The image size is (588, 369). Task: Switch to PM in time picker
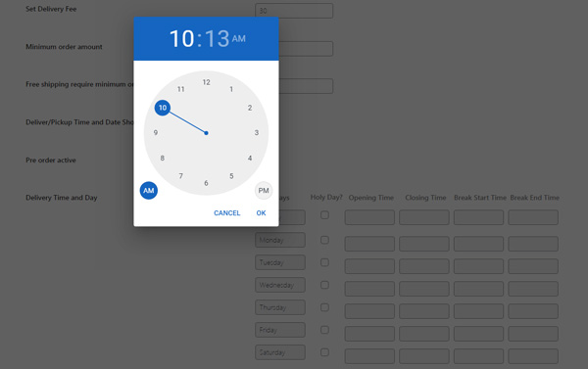pos(264,190)
